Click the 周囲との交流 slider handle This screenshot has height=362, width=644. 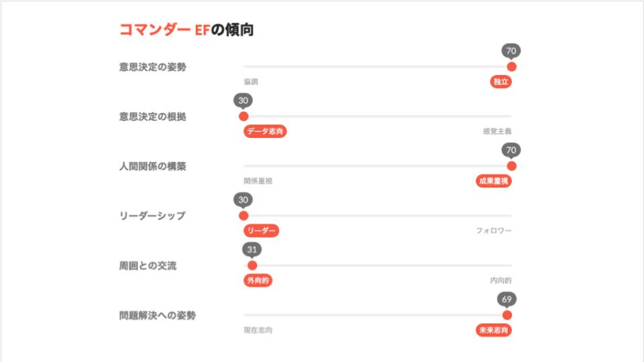point(252,265)
